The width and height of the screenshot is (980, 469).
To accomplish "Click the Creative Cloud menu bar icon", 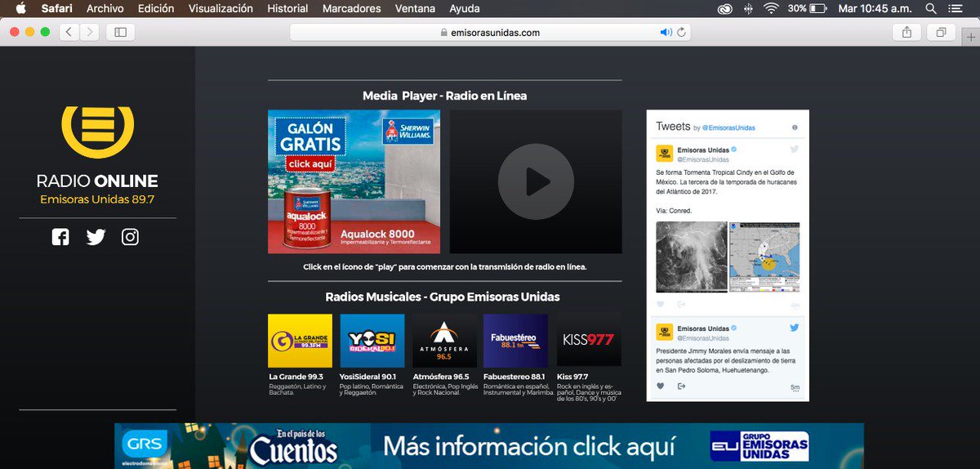I will (725, 8).
